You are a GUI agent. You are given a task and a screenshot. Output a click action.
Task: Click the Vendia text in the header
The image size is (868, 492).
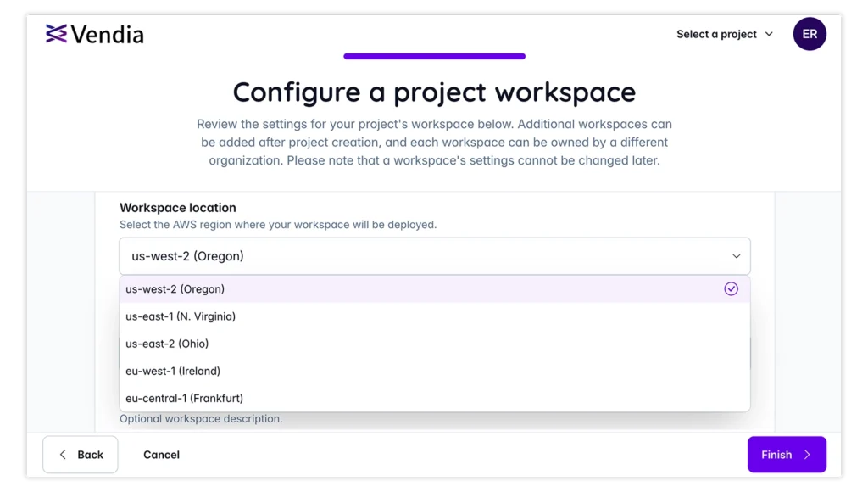tap(110, 34)
